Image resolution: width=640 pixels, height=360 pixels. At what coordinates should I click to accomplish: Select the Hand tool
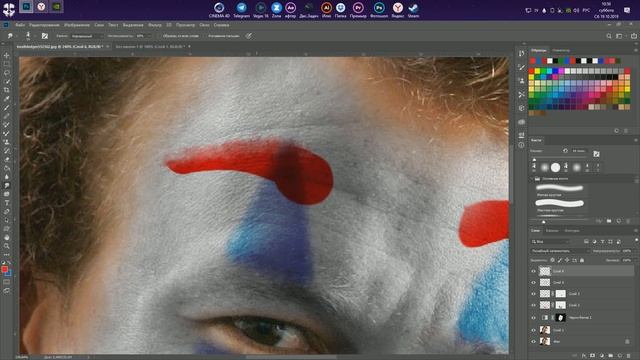tap(6, 237)
